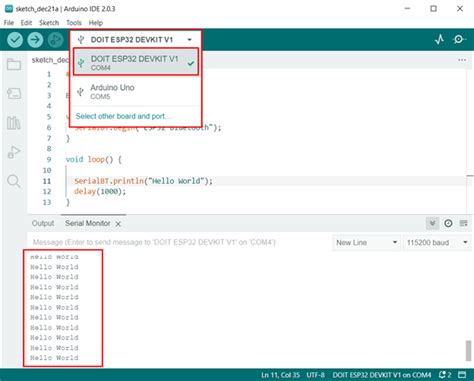This screenshot has width=474, height=381.
Task: Toggle timestamp in the Serial Monitor
Action: point(448,223)
